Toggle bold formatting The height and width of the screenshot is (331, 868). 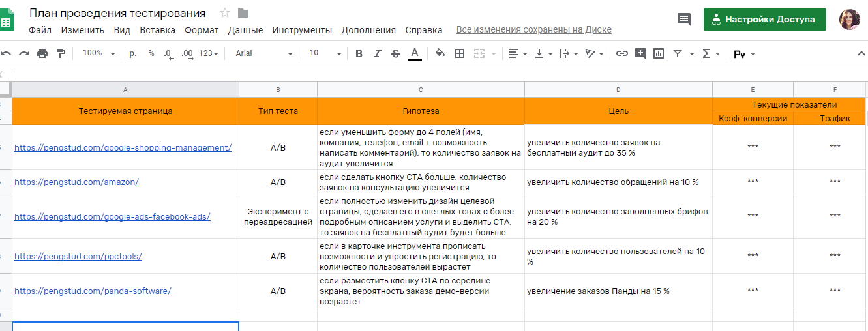(x=359, y=53)
